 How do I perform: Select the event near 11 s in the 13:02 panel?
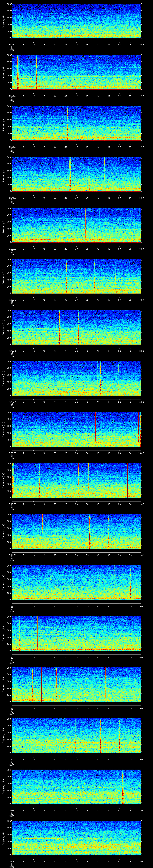point(36,72)
